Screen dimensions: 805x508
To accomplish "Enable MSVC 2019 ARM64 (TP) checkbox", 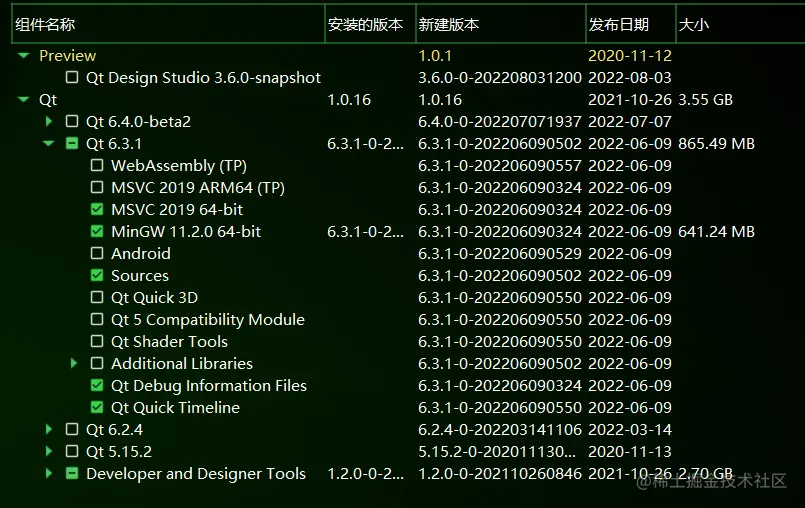I will [97, 187].
